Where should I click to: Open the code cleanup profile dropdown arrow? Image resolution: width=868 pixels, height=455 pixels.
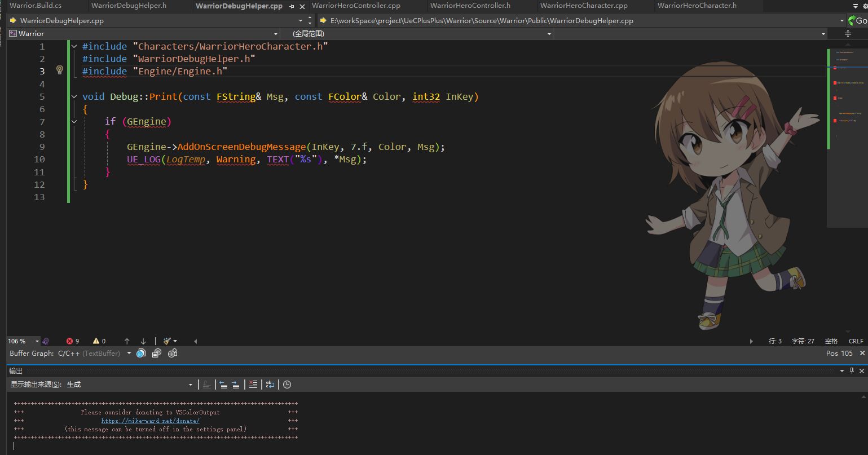(175, 341)
